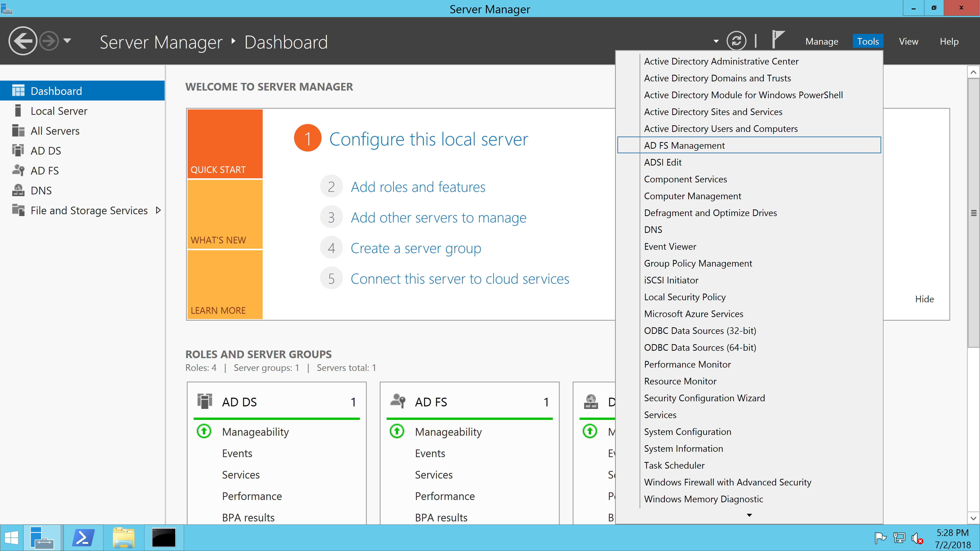Image resolution: width=980 pixels, height=551 pixels.
Task: Open Computer Management tool
Action: 749,196
